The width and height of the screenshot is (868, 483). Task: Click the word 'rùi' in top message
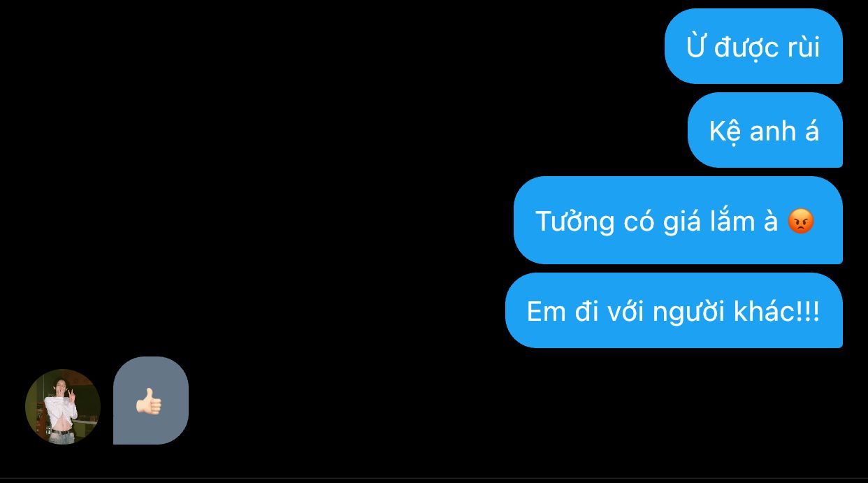pos(804,48)
